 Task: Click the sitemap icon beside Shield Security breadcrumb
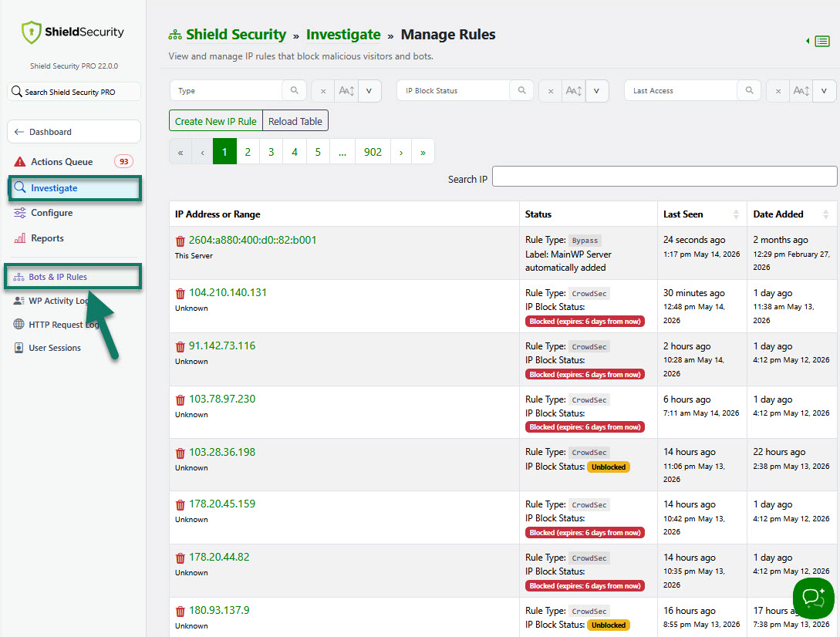click(175, 35)
